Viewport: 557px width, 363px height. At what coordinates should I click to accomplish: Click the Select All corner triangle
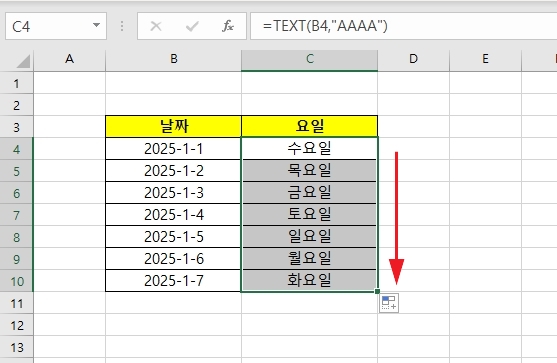[23, 61]
